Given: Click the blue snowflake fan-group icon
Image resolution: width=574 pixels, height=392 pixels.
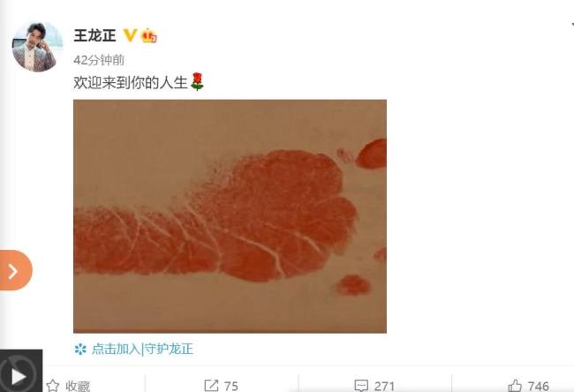Looking at the screenshot, I should tap(80, 349).
